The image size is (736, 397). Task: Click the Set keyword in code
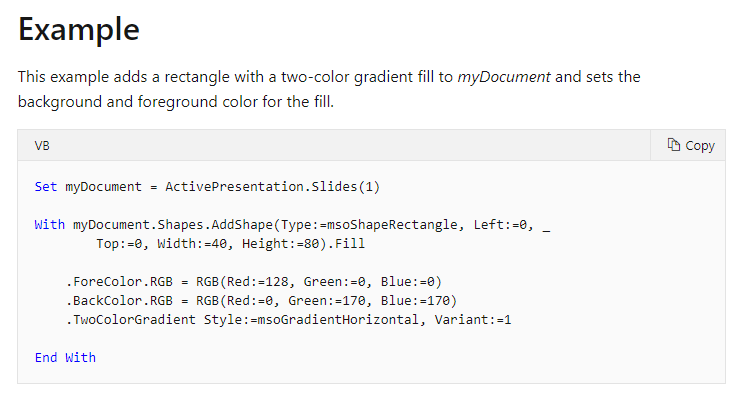[46, 187]
